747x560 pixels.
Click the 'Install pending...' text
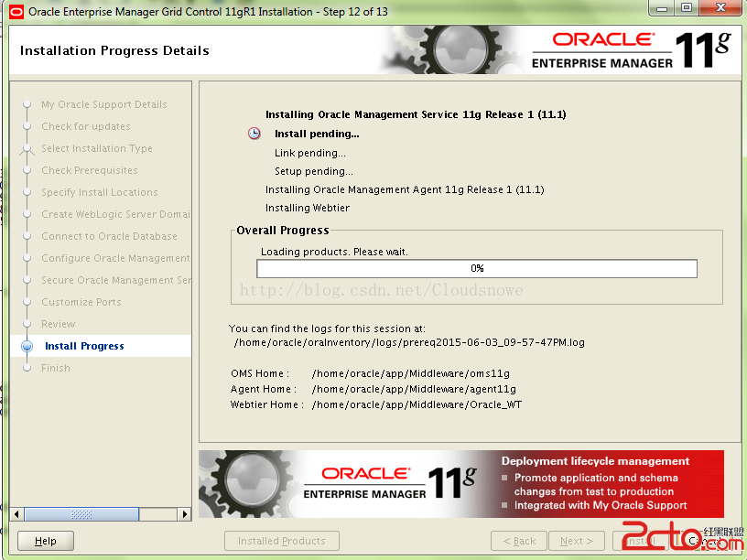(x=317, y=134)
